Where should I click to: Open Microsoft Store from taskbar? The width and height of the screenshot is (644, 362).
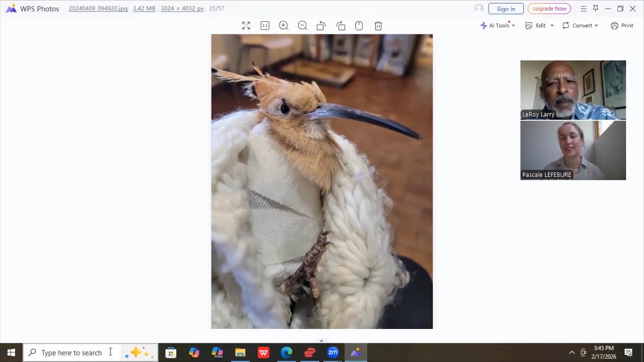pyautogui.click(x=171, y=352)
